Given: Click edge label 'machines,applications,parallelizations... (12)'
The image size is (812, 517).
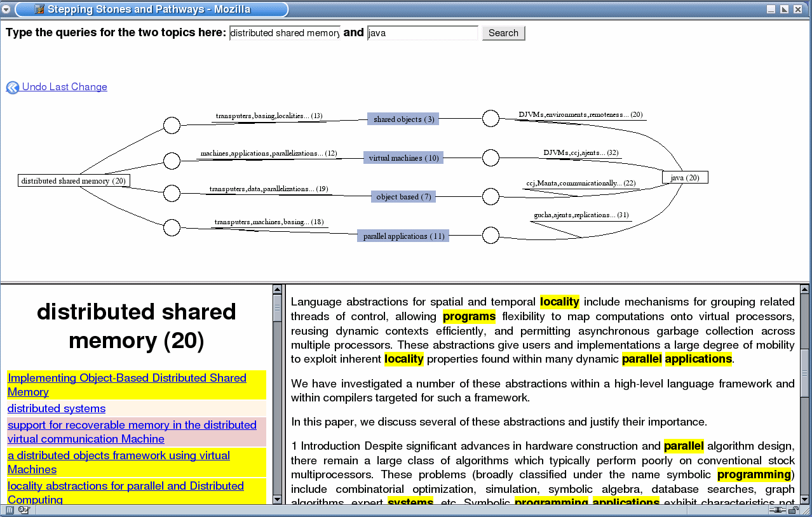Looking at the screenshot, I should [269, 153].
